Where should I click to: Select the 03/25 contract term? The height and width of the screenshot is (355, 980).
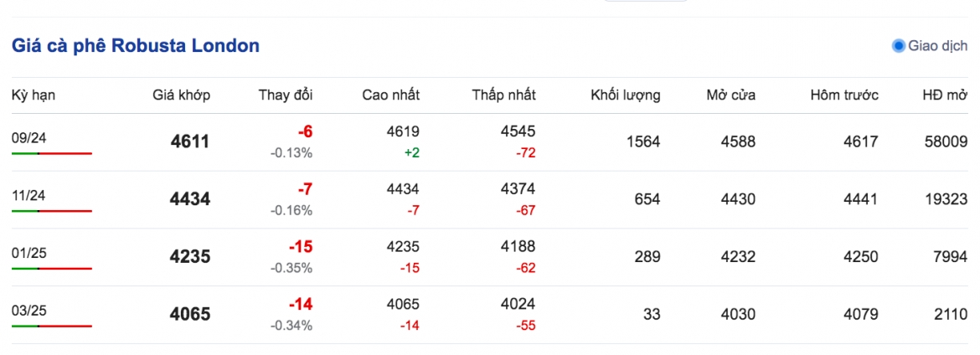29,311
